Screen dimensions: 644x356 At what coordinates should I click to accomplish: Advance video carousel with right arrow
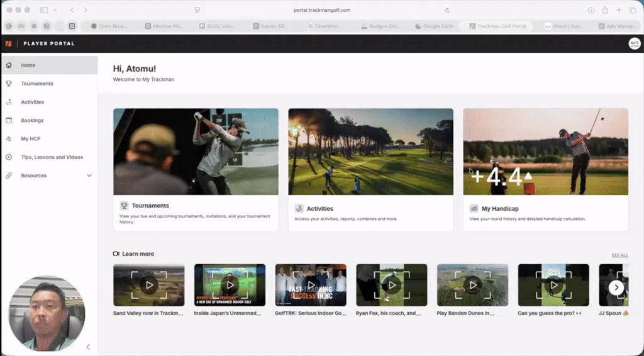(x=616, y=287)
